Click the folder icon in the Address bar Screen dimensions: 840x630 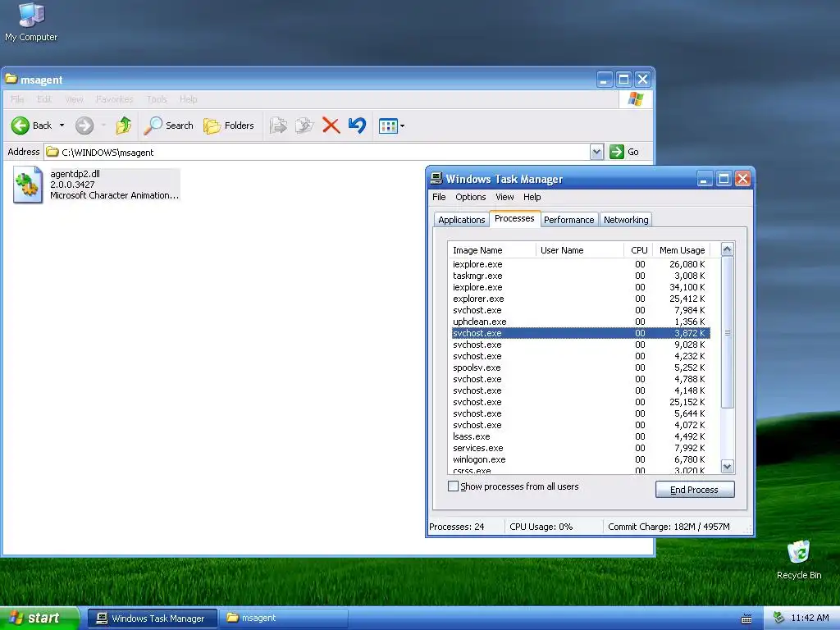(x=52, y=152)
